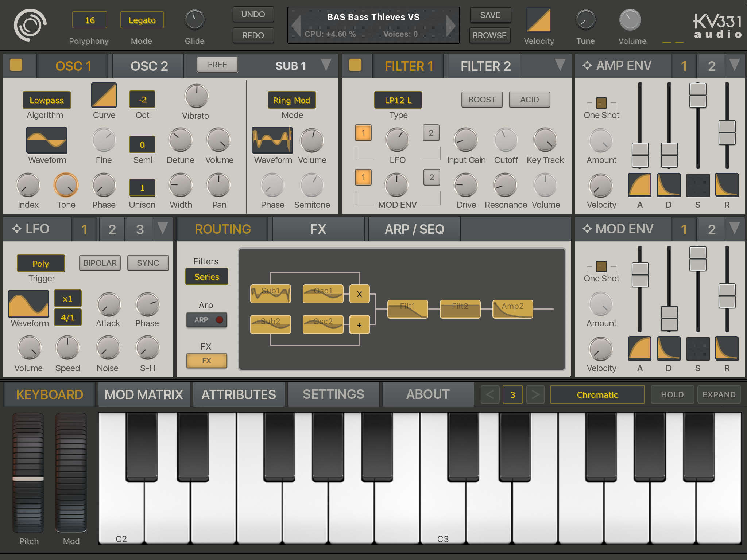Switch to the MOD MATRIX tab

(144, 395)
